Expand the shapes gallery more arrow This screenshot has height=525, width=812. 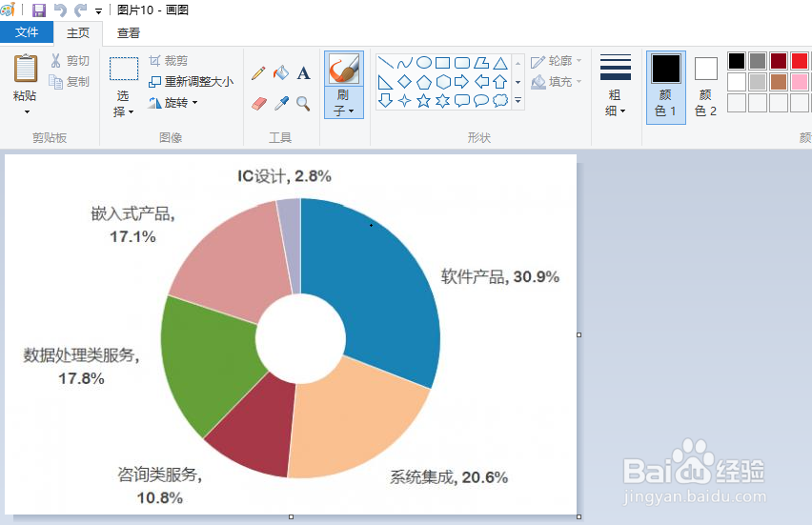pyautogui.click(x=518, y=100)
